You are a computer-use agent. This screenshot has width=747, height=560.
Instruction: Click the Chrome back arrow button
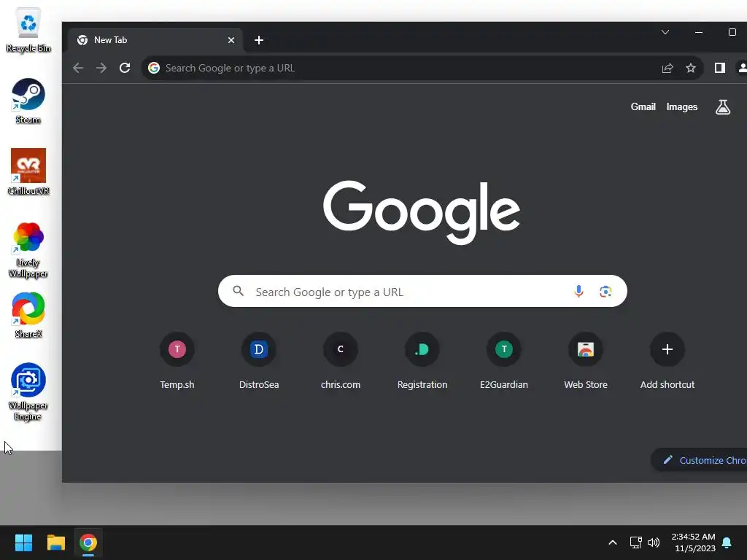[78, 68]
